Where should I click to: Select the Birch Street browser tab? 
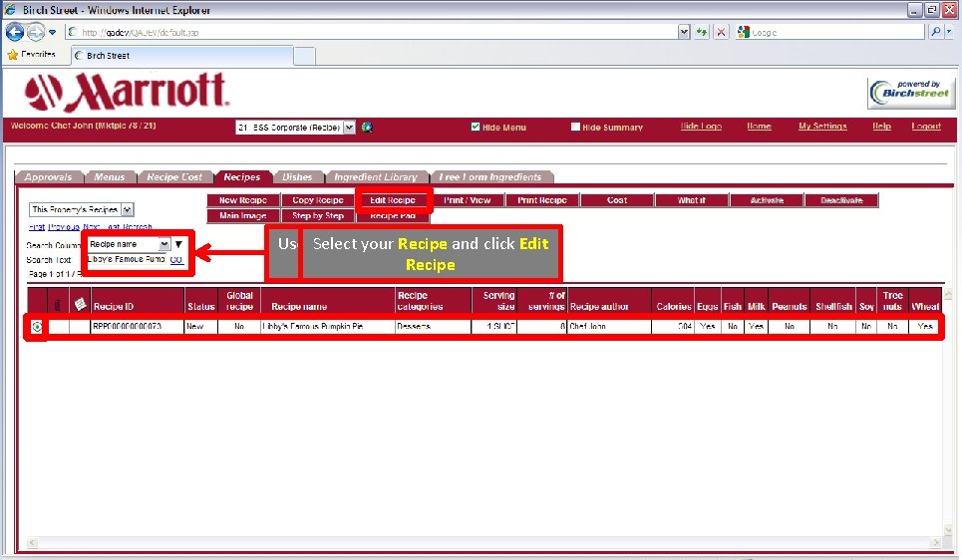click(x=182, y=55)
